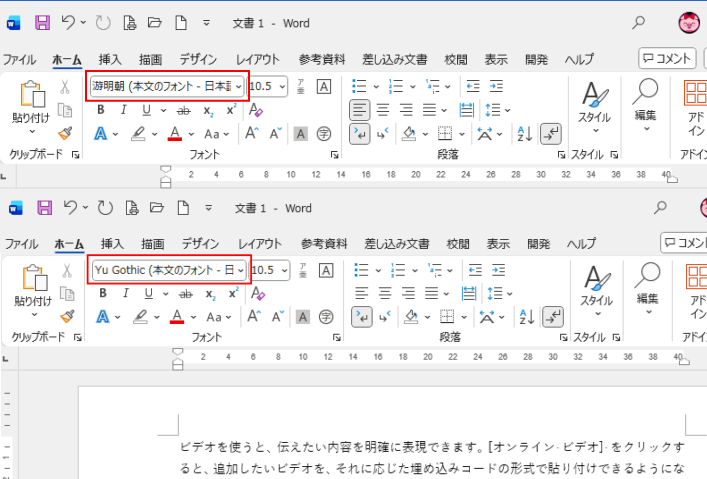The width and height of the screenshot is (707, 479).
Task: Decrease indent in upper window
Action: pyautogui.click(x=473, y=86)
